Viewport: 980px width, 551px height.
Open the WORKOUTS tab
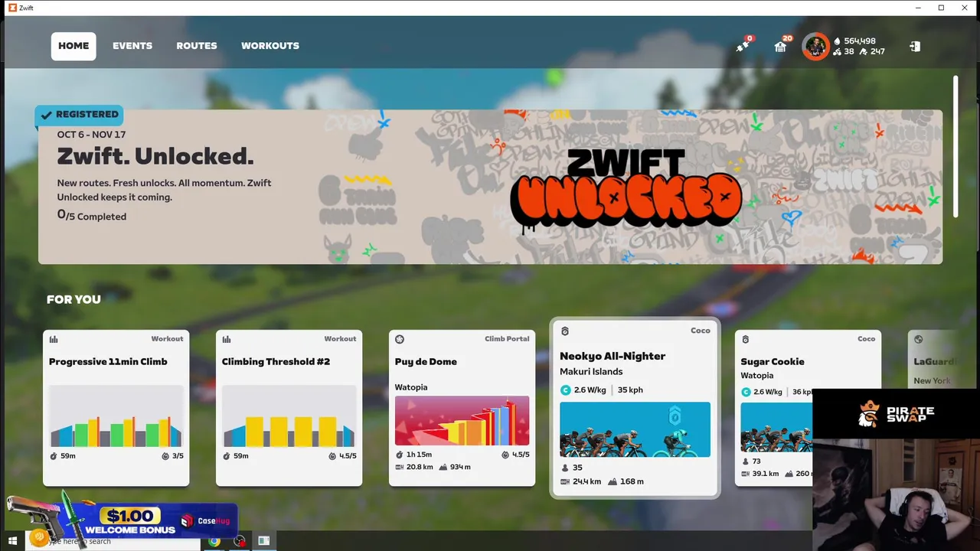270,46
